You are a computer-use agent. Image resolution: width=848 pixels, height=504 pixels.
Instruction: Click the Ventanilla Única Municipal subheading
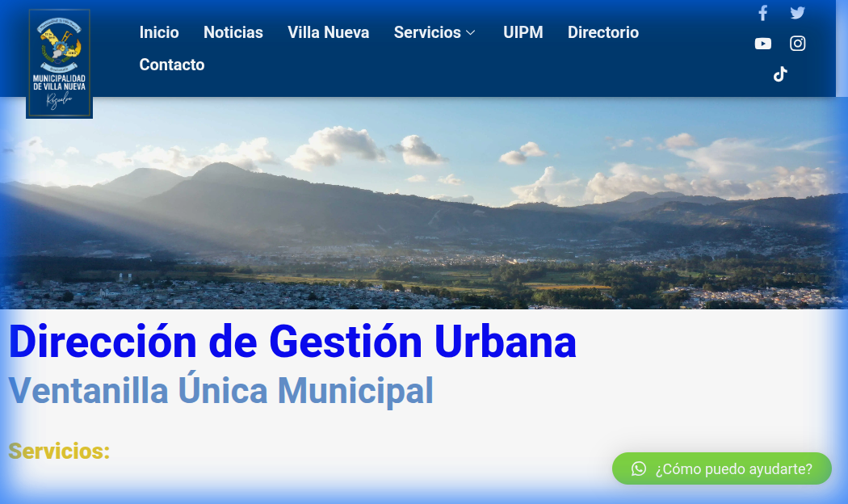point(220,390)
